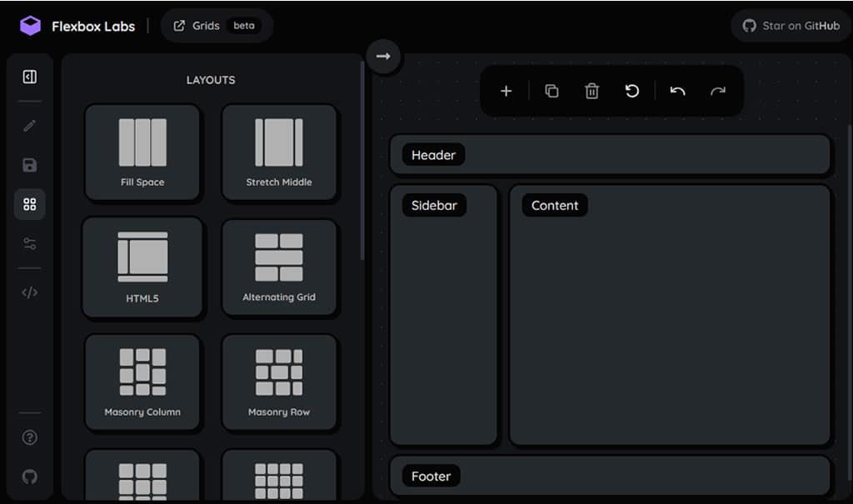Select the layouts grid tab in sidebar

point(30,204)
